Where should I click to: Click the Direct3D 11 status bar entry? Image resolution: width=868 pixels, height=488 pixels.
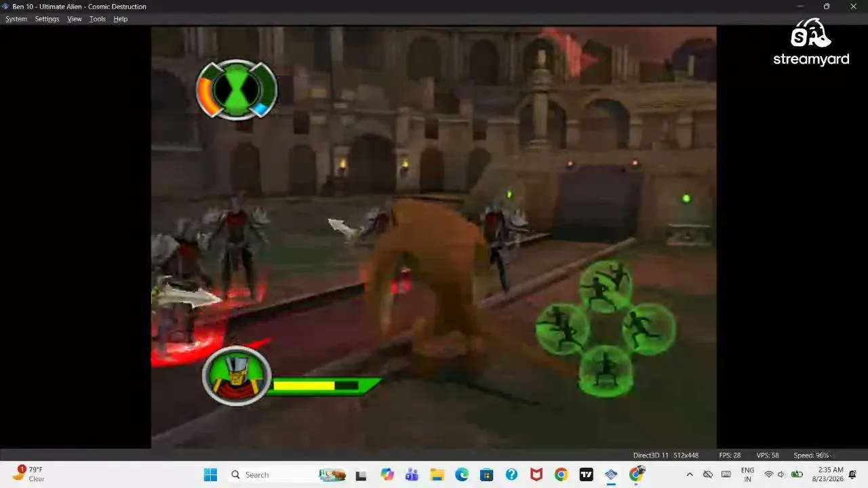point(651,455)
